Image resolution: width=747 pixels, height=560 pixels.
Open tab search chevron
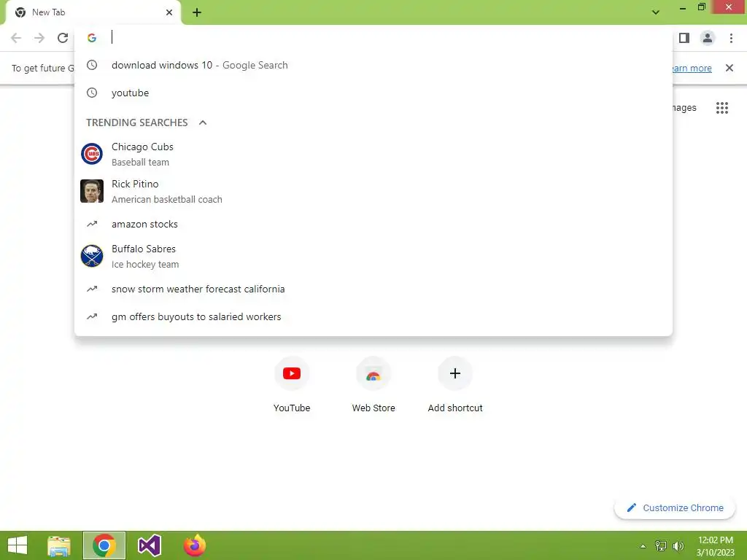click(x=656, y=12)
